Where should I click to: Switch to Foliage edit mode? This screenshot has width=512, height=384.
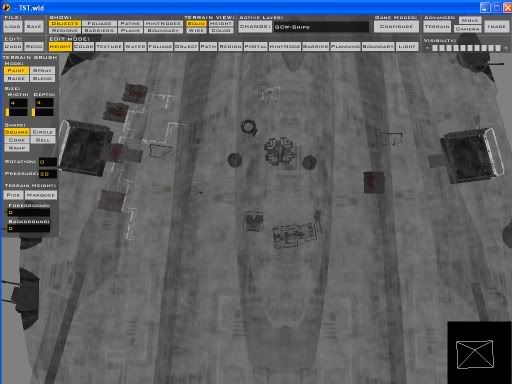click(160, 47)
